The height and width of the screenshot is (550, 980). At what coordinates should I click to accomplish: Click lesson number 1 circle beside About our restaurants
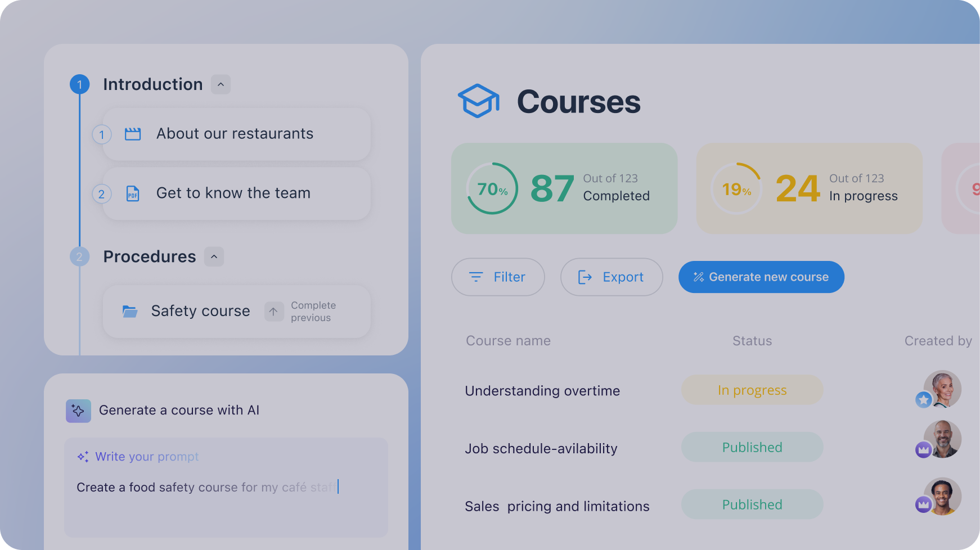(102, 134)
